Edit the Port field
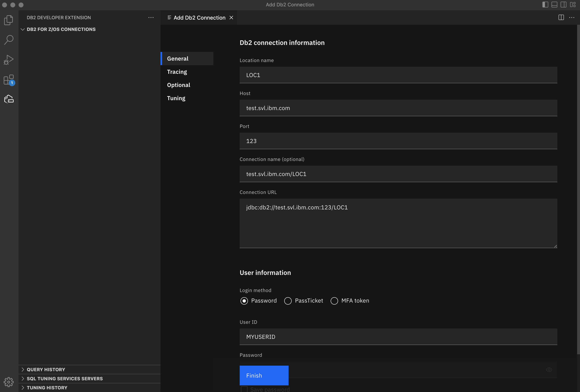580x392 pixels. 398,141
